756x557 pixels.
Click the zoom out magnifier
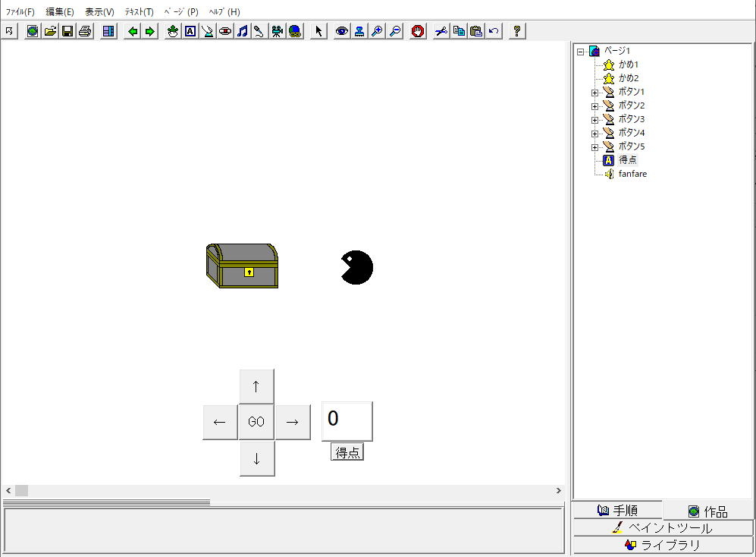[394, 31]
